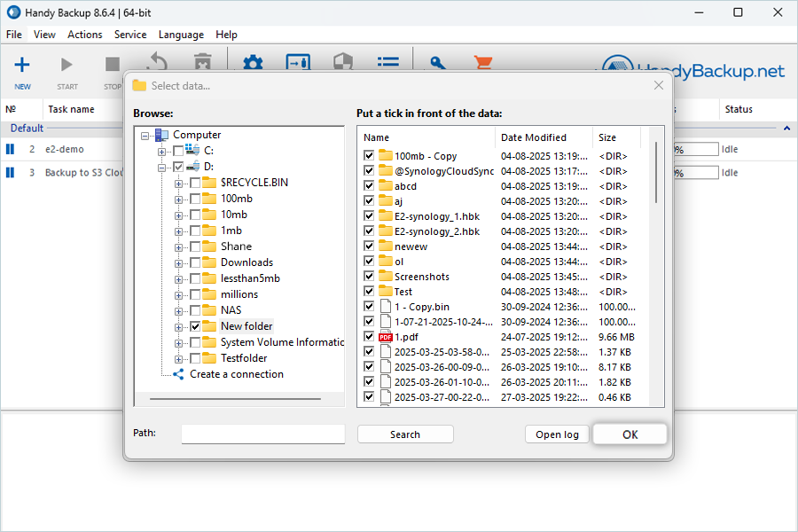Untick the 100mb - Copy checkbox
This screenshot has width=798, height=532.
click(x=369, y=155)
